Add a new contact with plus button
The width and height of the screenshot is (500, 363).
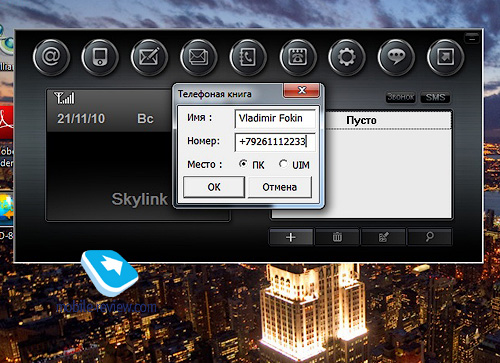pyautogui.click(x=291, y=237)
